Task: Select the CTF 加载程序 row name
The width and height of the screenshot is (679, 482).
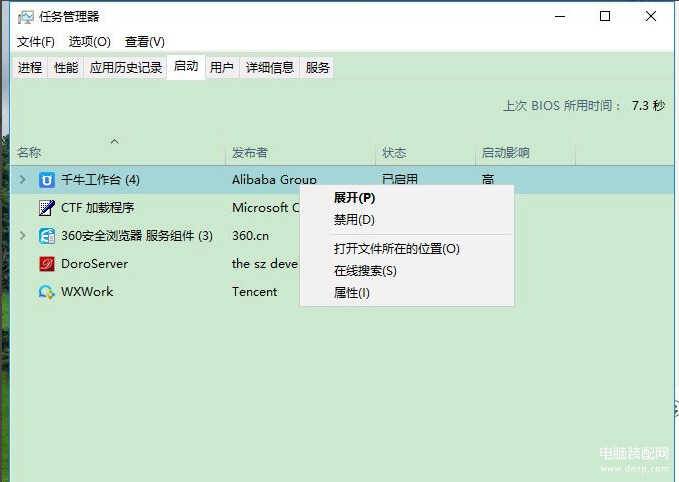Action: (x=97, y=208)
